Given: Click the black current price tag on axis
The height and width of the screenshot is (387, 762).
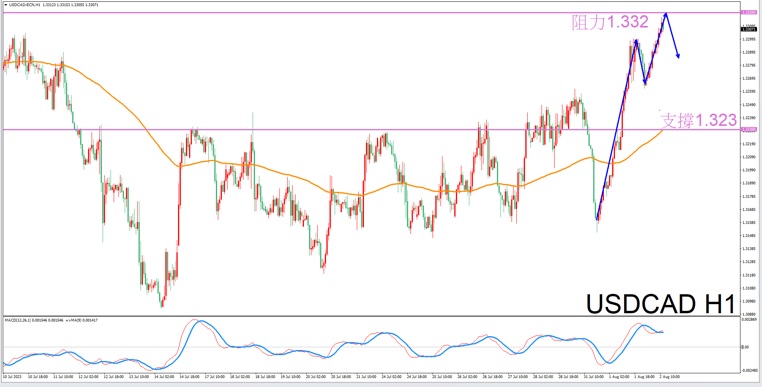Looking at the screenshot, I should 749,29.
